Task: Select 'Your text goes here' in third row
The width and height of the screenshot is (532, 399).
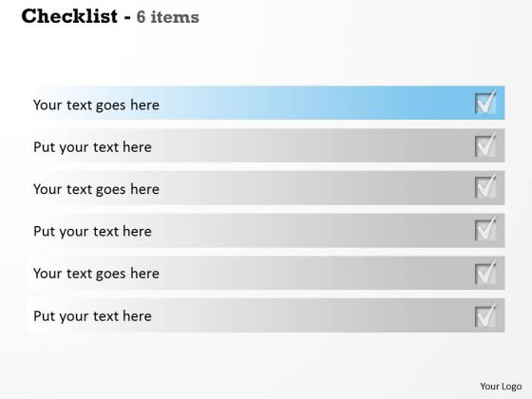Action: coord(96,189)
